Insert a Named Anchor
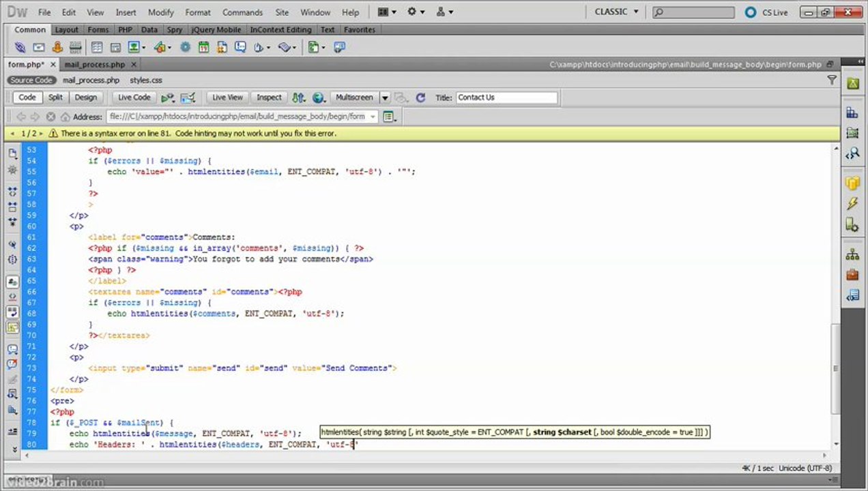Image resolution: width=868 pixels, height=491 pixels. (57, 47)
